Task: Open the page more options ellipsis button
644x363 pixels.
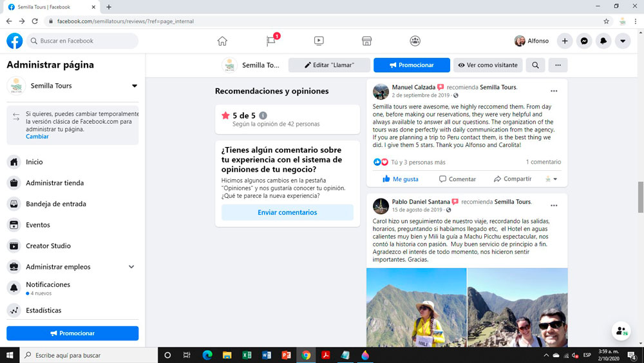Action: point(558,65)
